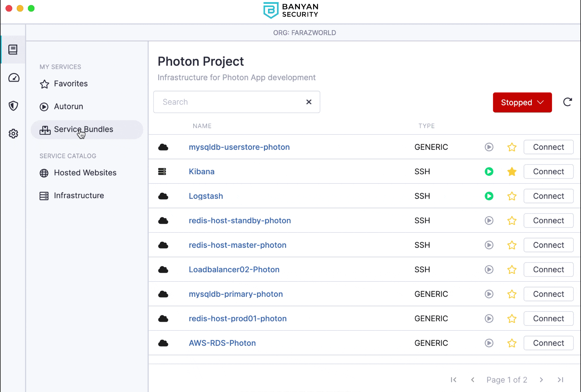This screenshot has height=392, width=581.
Task: Go to first page of results
Action: click(x=454, y=380)
